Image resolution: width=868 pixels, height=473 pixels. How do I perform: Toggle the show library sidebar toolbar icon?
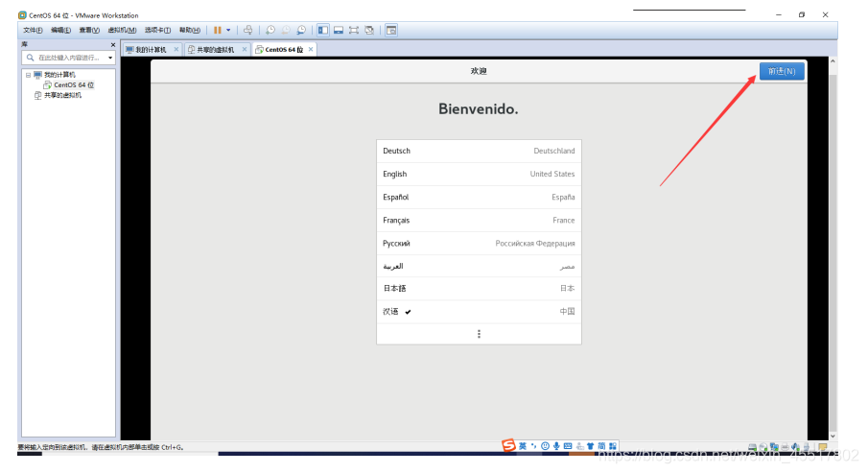point(322,31)
